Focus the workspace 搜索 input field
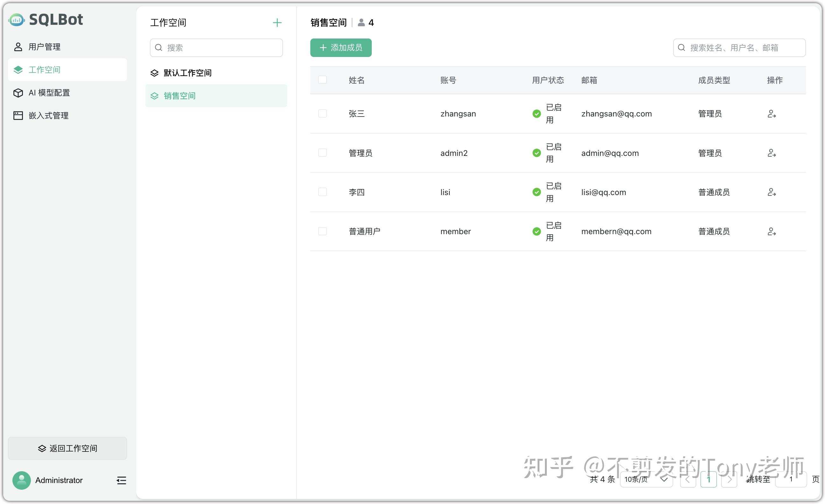 (x=216, y=47)
